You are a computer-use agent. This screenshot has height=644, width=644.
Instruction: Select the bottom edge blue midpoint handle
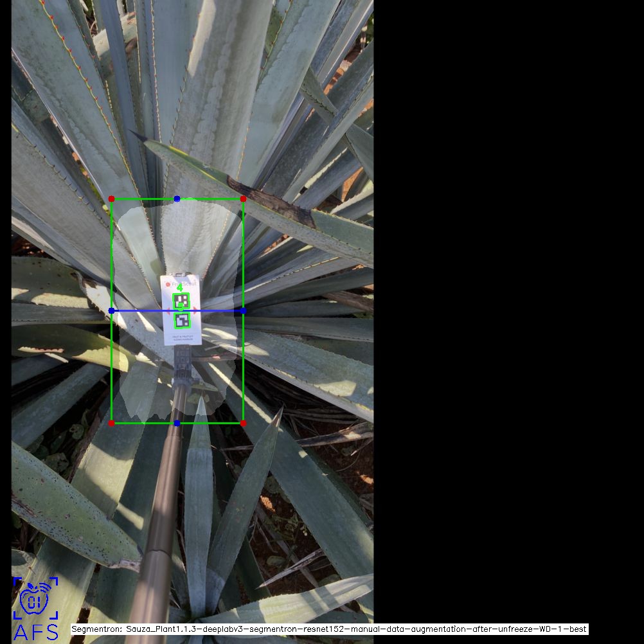(177, 423)
